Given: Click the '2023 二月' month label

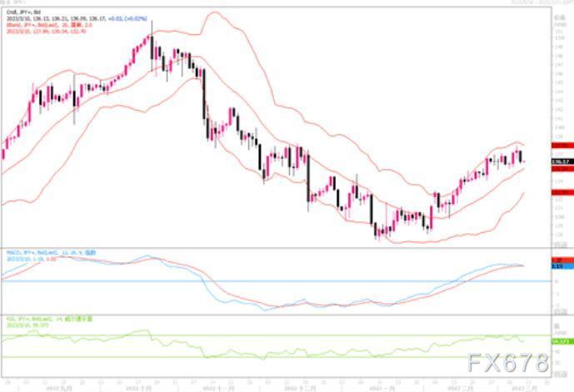Looking at the screenshot, I should 460,389.
